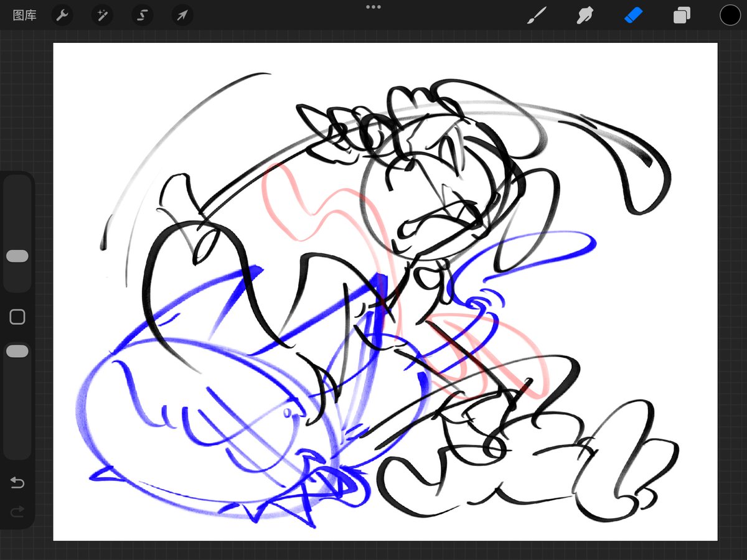Select the Smudge finger tool
The width and height of the screenshot is (747, 560).
pos(585,15)
